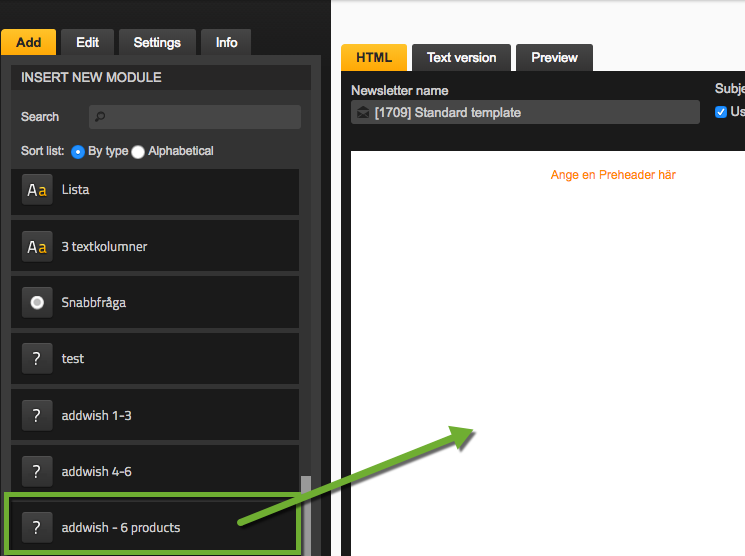Switch to the Settings tab
This screenshot has width=745, height=556.
pyautogui.click(x=157, y=42)
